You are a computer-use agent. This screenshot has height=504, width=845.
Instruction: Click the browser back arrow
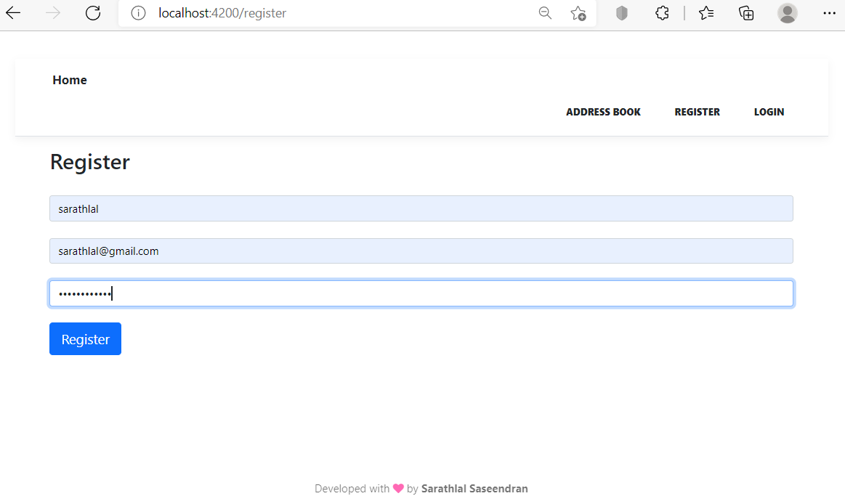13,13
